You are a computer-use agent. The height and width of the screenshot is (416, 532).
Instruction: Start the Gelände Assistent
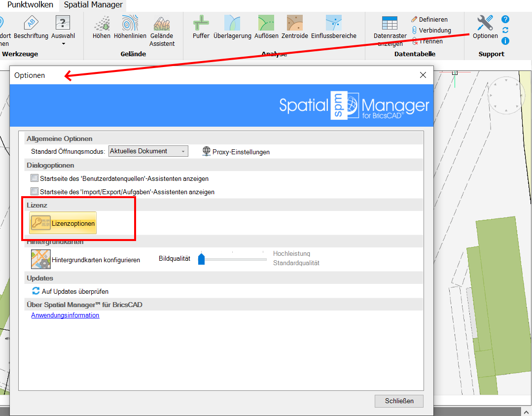pyautogui.click(x=162, y=31)
